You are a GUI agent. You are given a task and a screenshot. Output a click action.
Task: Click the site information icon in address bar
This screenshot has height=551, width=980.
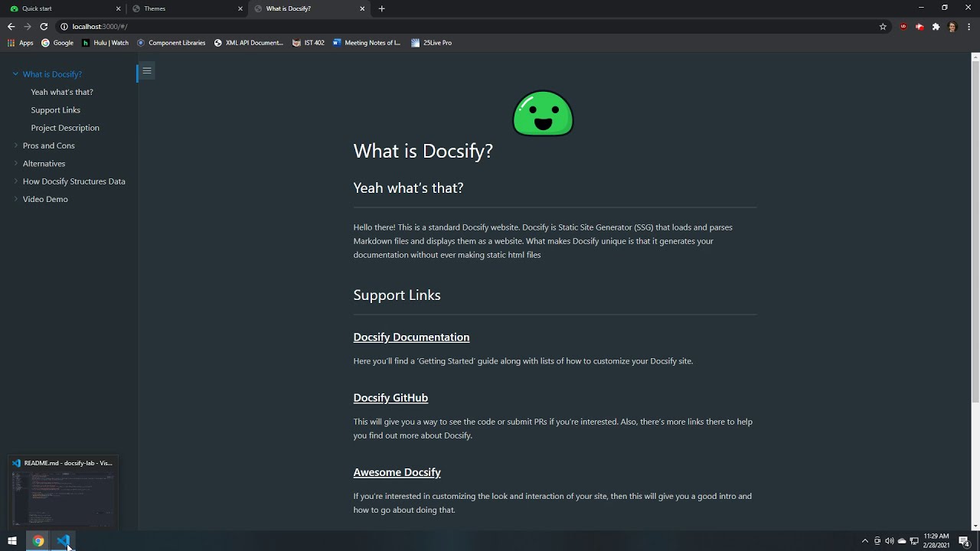pos(64,27)
